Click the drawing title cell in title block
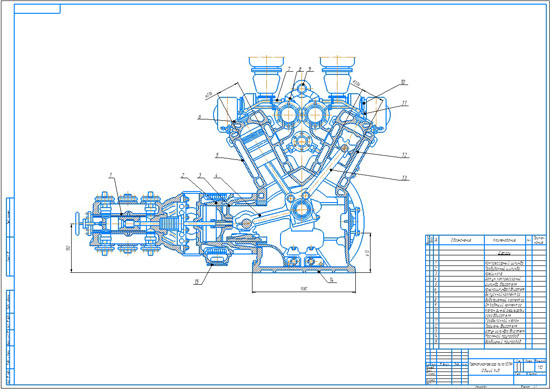Viewport: 550px width, 389px height. click(491, 367)
